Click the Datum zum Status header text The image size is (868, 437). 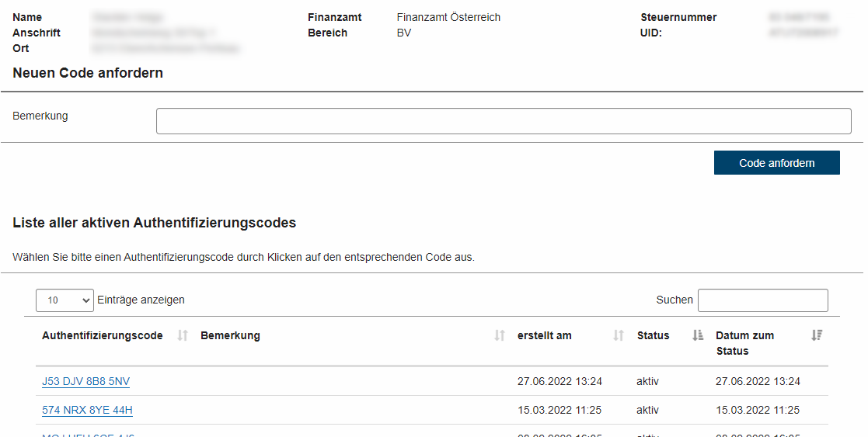point(744,343)
